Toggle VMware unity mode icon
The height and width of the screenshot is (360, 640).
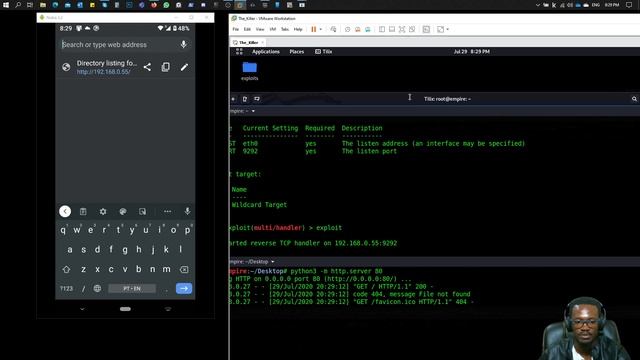(412, 29)
